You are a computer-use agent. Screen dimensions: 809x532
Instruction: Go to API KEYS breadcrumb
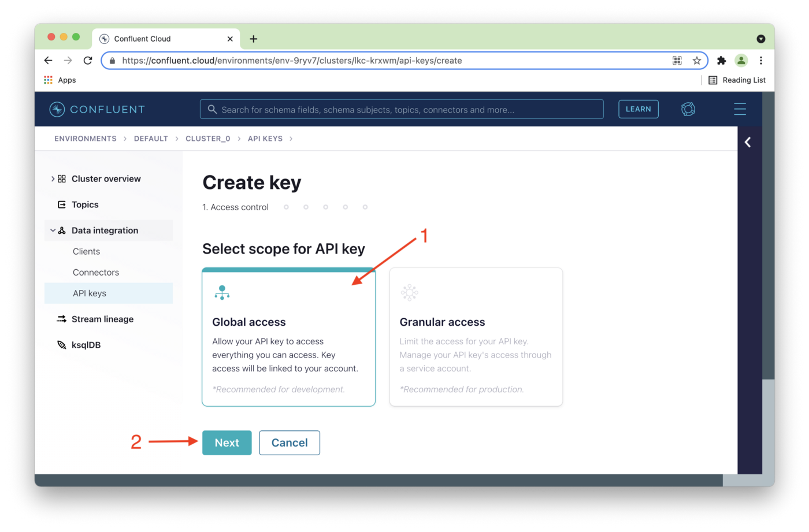click(265, 139)
